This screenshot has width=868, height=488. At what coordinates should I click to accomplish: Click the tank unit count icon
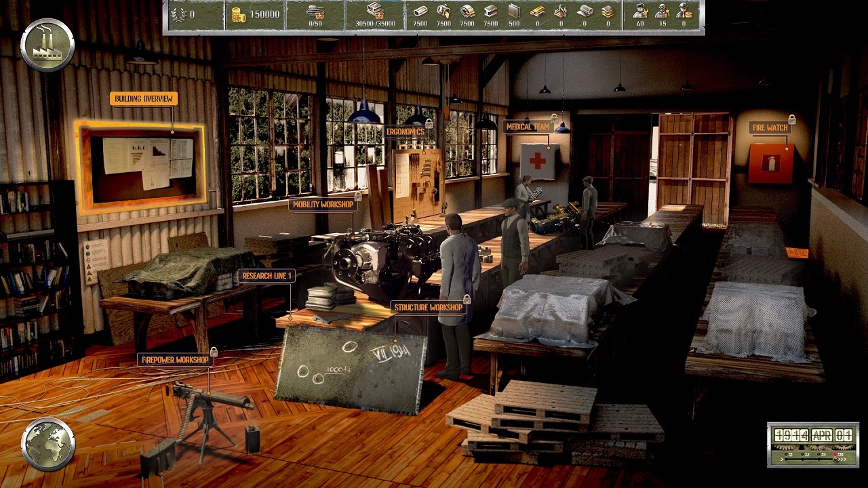(315, 11)
